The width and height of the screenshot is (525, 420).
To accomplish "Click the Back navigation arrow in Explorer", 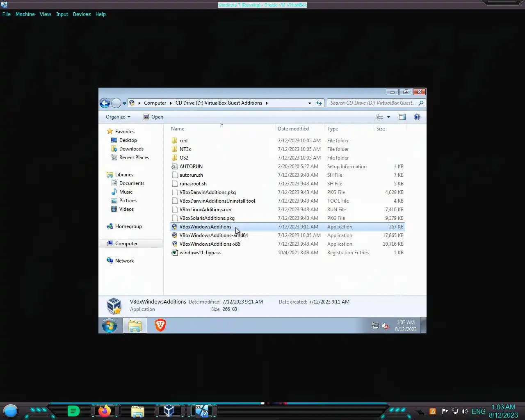I will tap(105, 103).
